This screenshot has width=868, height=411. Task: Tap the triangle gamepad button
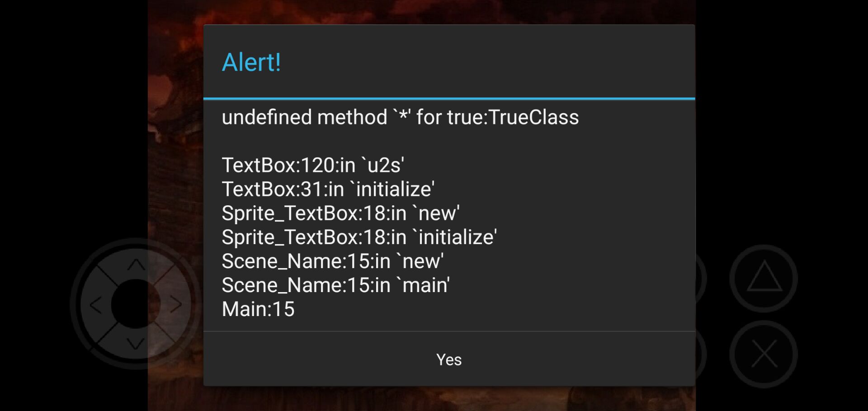(764, 278)
